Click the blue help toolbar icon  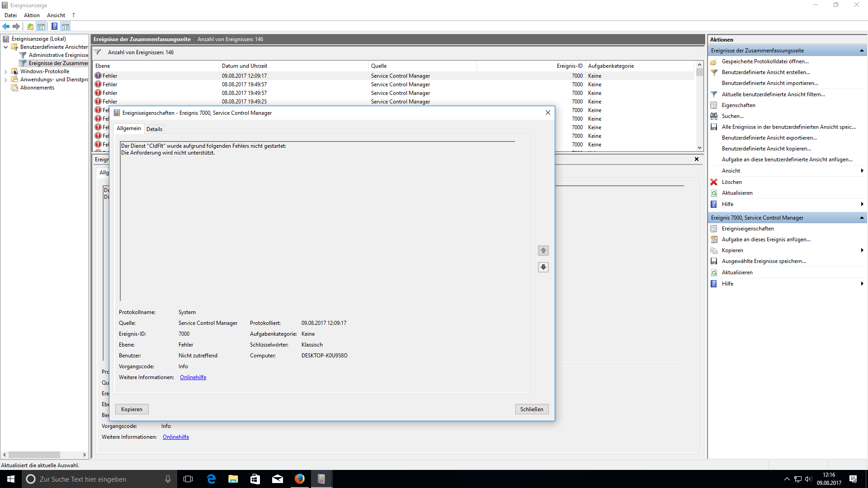tap(54, 26)
